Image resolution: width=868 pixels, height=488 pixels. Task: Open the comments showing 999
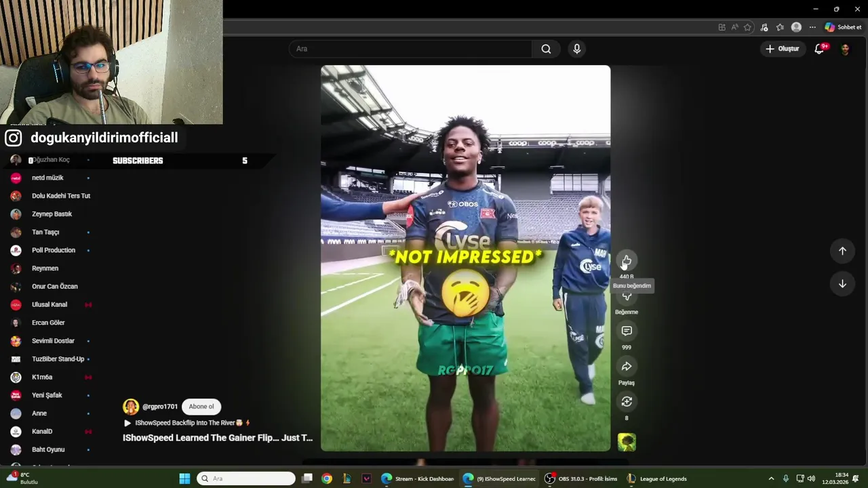pos(627,331)
